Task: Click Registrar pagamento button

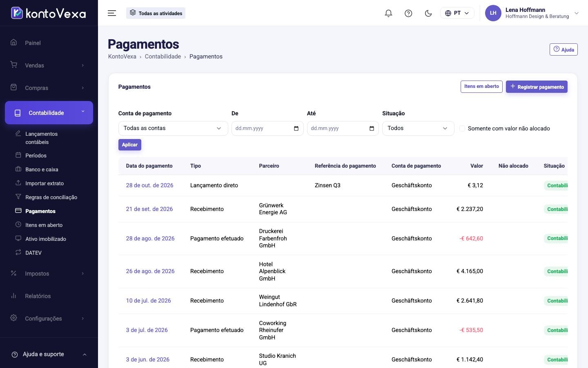Action: tap(537, 87)
